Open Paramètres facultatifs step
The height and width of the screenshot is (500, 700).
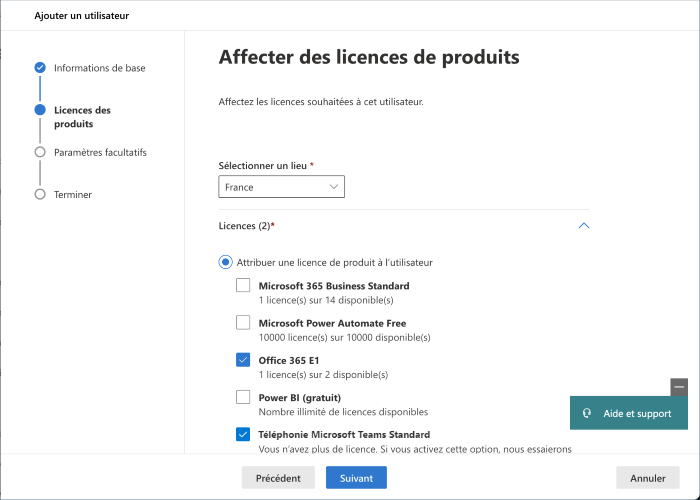[x=100, y=153]
